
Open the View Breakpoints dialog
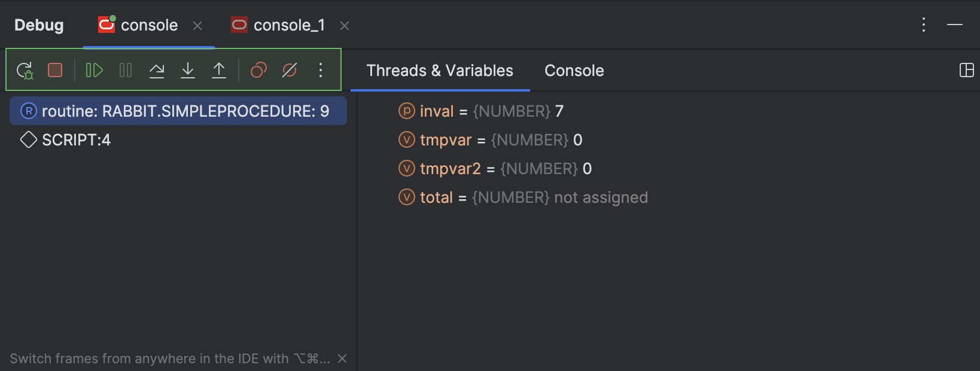click(x=258, y=70)
